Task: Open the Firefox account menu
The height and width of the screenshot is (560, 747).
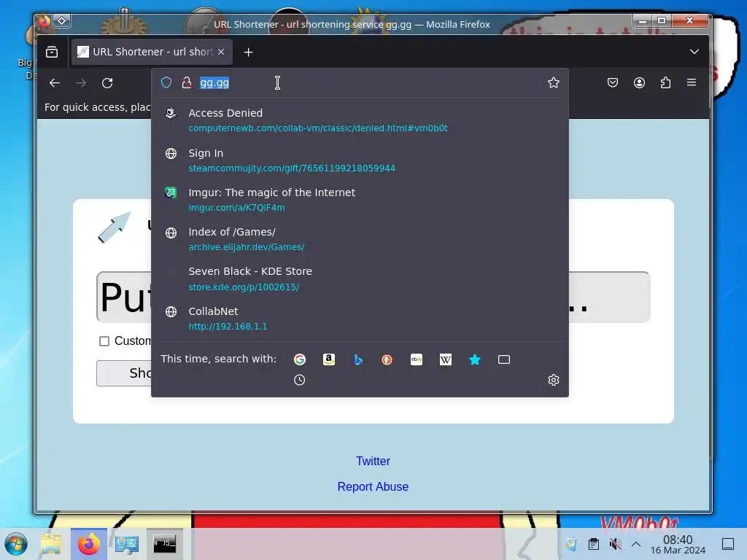Action: tap(639, 83)
